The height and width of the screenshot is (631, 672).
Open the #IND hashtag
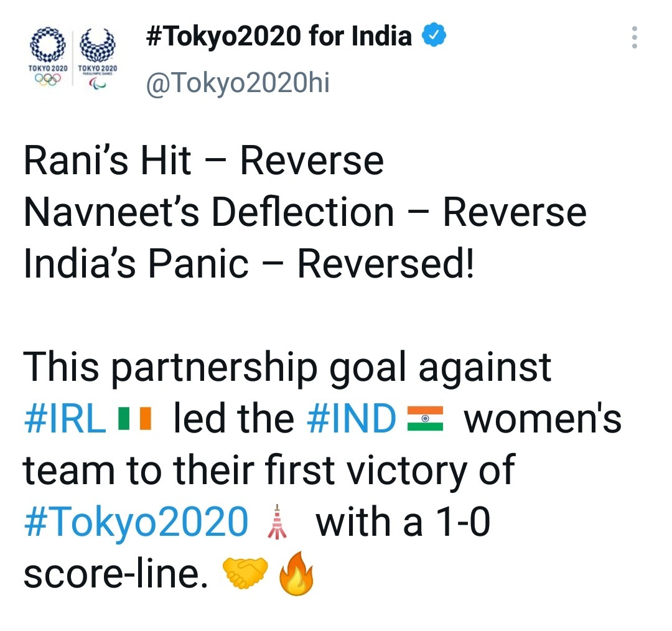[352, 419]
